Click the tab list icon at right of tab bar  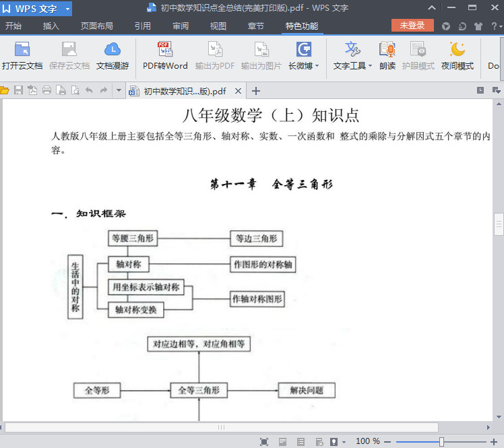[x=480, y=90]
